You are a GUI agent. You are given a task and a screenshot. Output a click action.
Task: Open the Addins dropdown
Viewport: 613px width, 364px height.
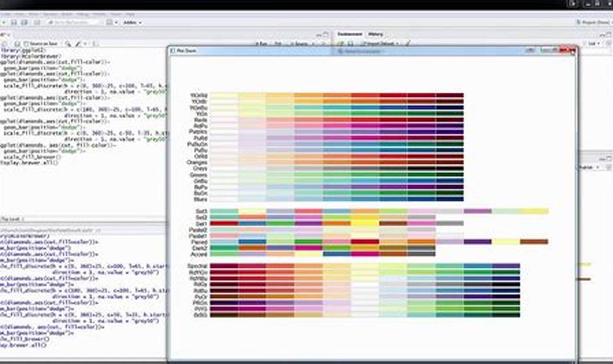click(x=131, y=23)
